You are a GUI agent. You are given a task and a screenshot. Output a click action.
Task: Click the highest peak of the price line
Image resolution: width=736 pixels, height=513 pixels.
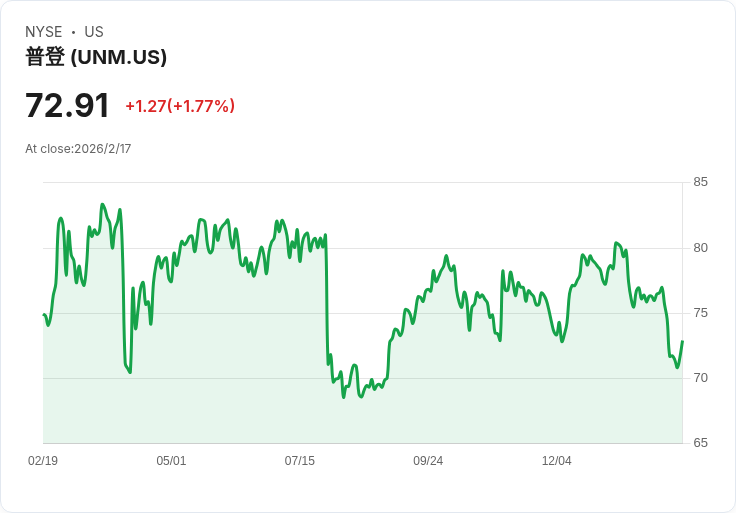tap(102, 205)
